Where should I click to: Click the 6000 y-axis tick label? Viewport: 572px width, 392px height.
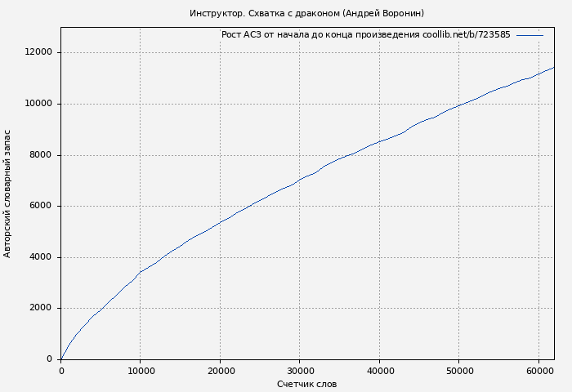[x=41, y=206]
